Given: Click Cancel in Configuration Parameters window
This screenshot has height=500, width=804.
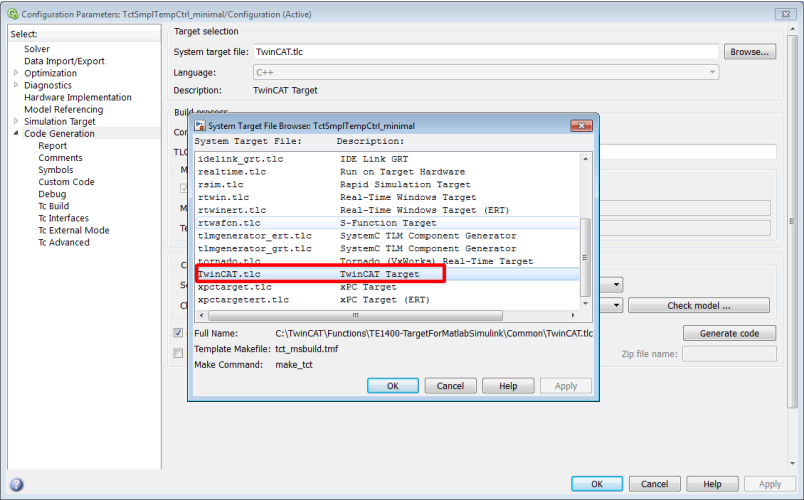Looking at the screenshot, I should click(x=655, y=484).
